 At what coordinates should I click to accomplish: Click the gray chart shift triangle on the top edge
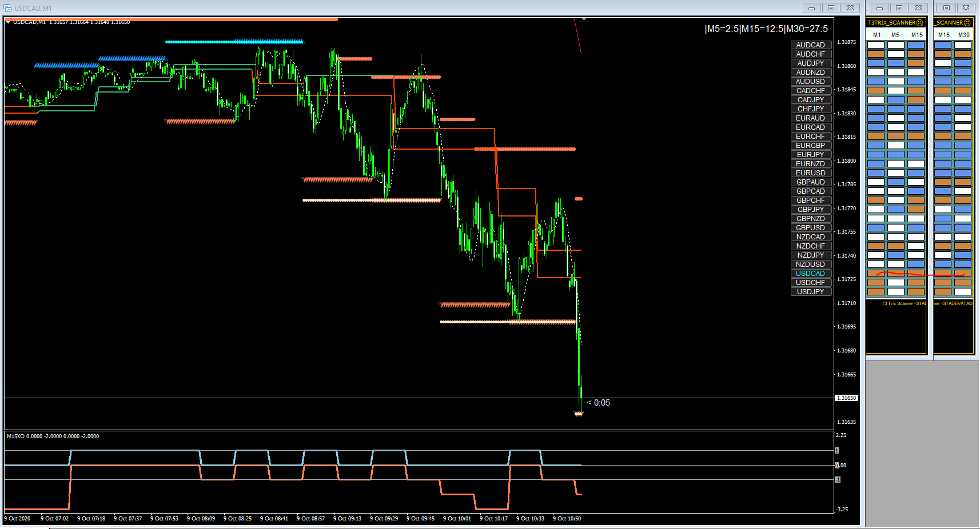pyautogui.click(x=584, y=19)
